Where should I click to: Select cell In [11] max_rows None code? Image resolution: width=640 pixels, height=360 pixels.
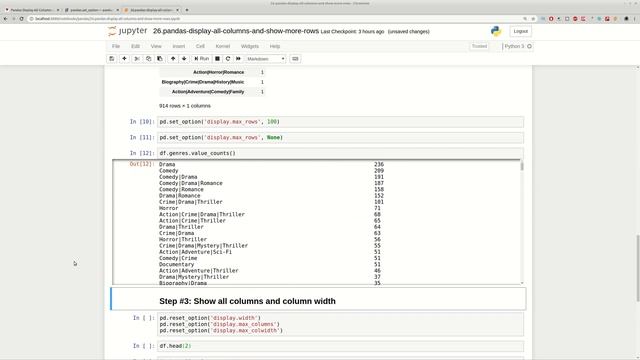pos(340,138)
